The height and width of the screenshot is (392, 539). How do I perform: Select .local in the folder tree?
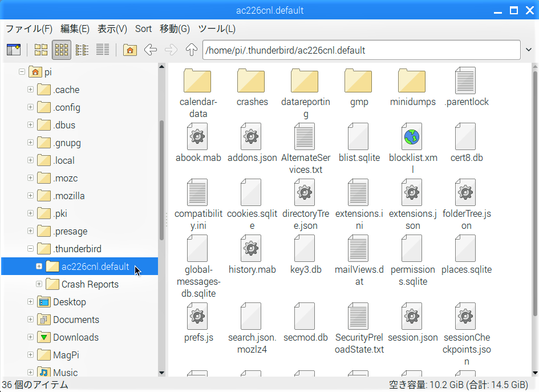[64, 160]
